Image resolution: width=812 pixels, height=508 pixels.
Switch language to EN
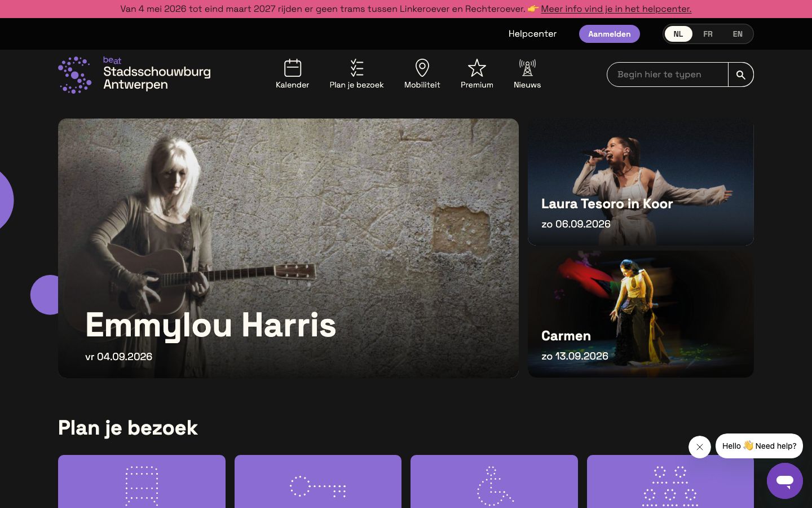pyautogui.click(x=738, y=34)
